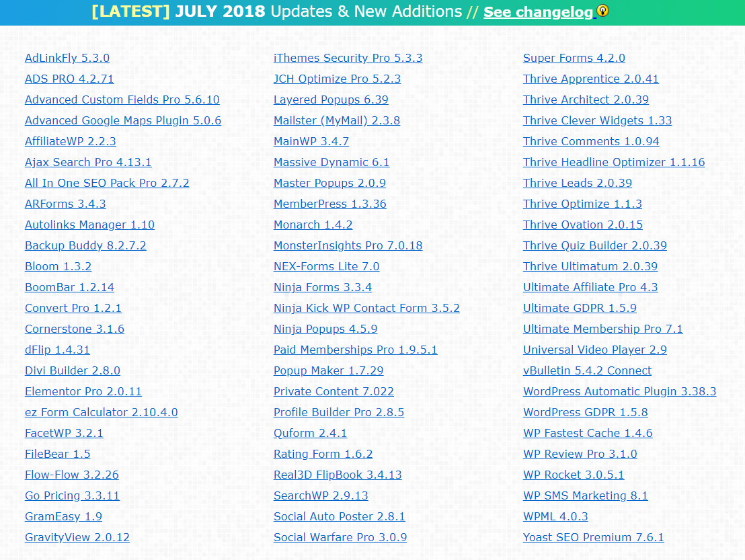Image resolution: width=745 pixels, height=560 pixels.
Task: Open Rating Form 1.6.2
Action: tap(323, 454)
